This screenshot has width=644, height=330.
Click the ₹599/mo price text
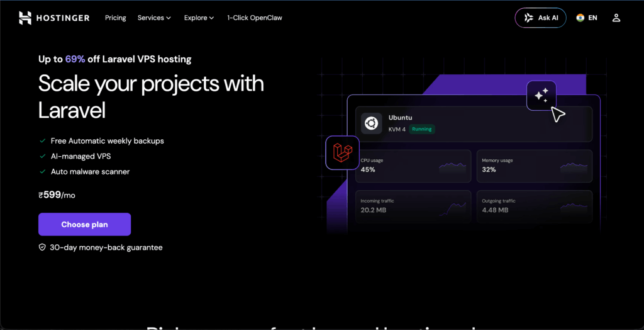57,195
